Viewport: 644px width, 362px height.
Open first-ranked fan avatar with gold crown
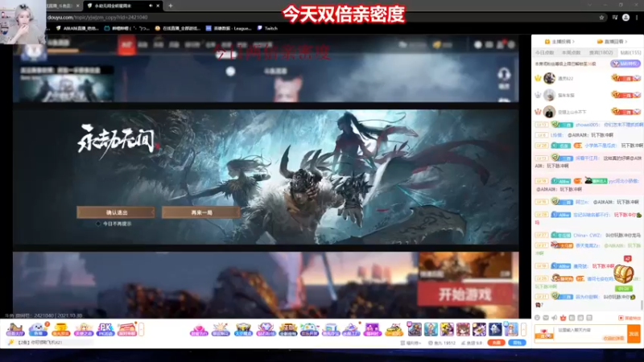549,78
